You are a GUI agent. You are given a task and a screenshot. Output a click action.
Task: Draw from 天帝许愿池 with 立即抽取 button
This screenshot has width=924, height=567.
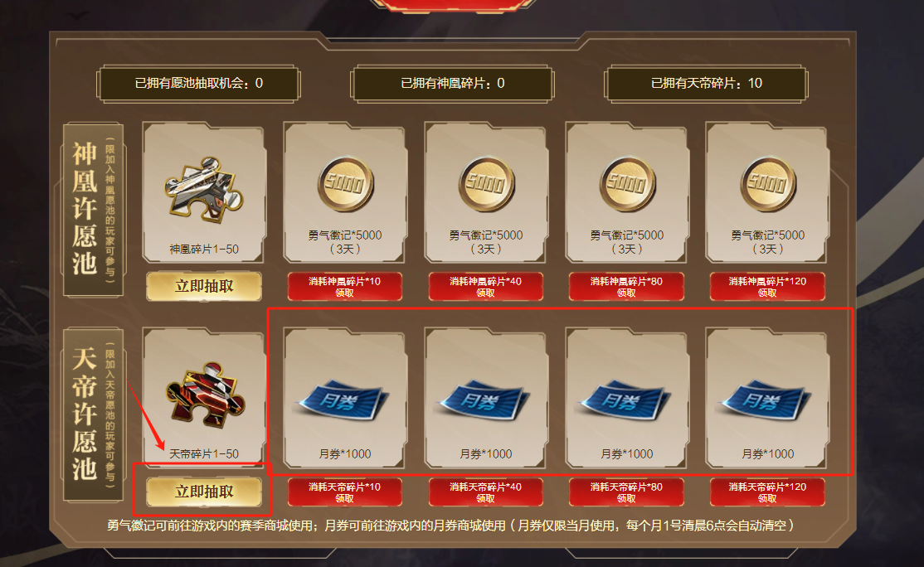pos(204,492)
